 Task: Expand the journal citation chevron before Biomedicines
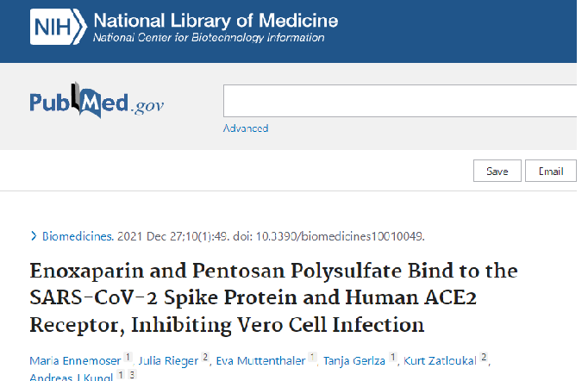[34, 236]
